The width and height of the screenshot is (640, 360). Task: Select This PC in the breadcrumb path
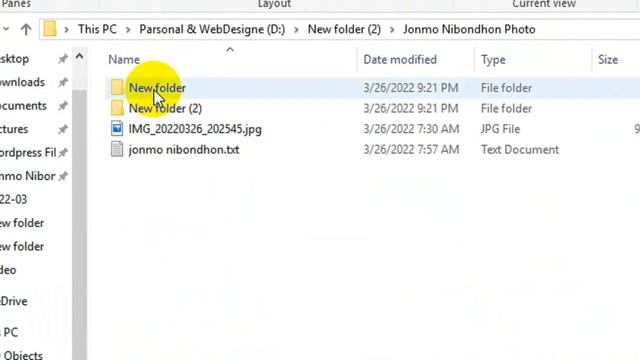tap(97, 29)
